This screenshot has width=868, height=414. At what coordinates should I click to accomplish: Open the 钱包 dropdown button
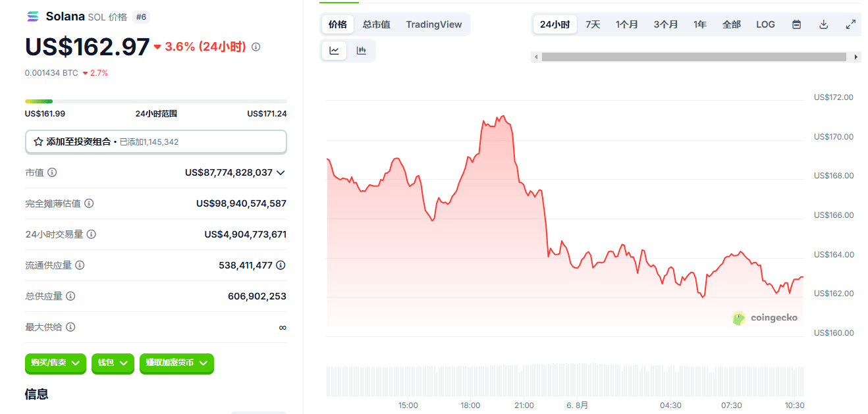(113, 363)
